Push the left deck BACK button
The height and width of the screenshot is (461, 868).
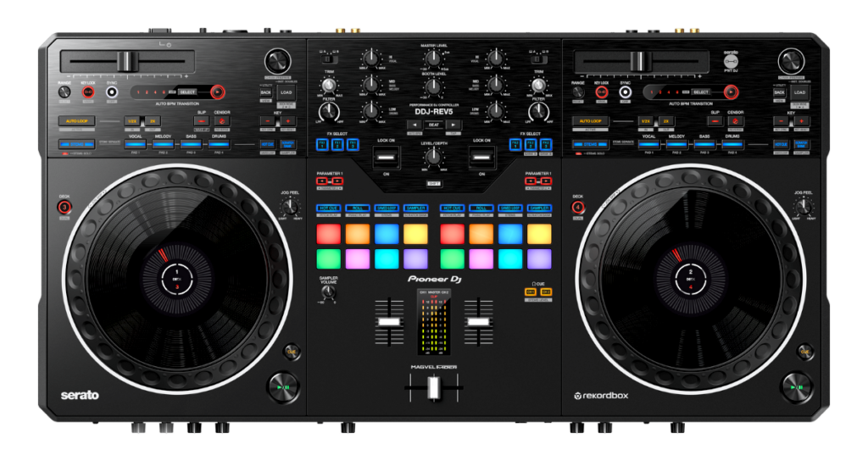pyautogui.click(x=265, y=92)
